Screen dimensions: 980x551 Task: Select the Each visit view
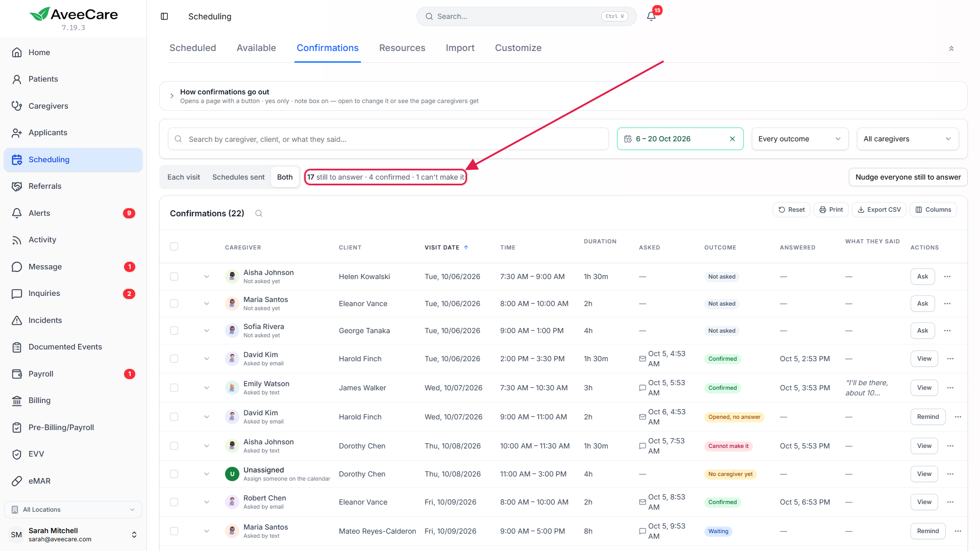184,177
